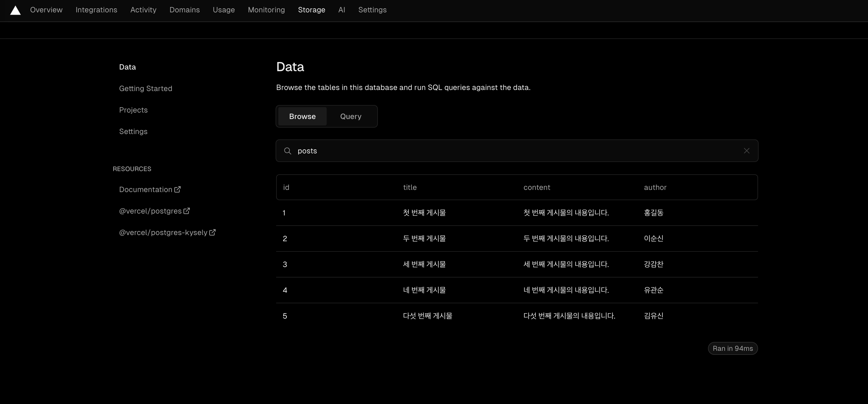Select the Browse tab

(x=302, y=117)
